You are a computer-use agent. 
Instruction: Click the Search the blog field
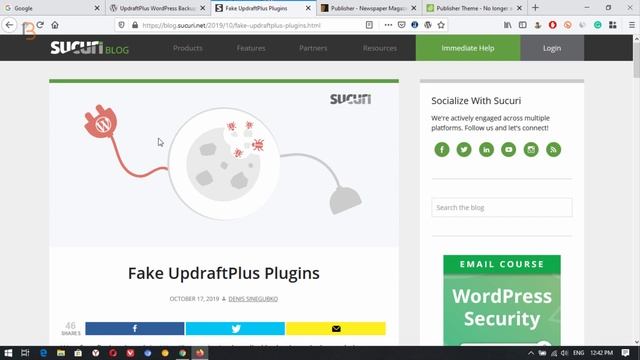pyautogui.click(x=502, y=207)
